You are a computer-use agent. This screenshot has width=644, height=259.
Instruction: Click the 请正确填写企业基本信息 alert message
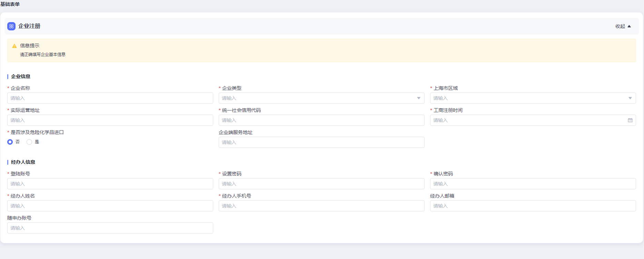43,55
